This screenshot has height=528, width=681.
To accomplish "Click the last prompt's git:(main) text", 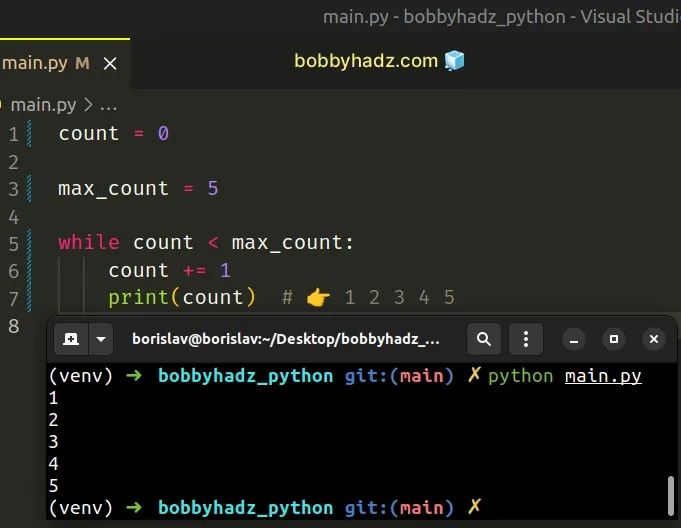I will click(x=399, y=508).
